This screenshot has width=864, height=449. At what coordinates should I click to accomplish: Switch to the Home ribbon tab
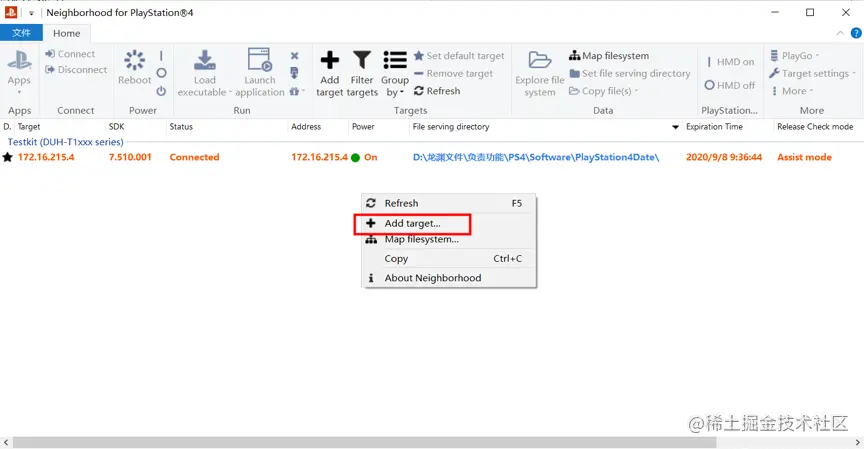tap(67, 33)
